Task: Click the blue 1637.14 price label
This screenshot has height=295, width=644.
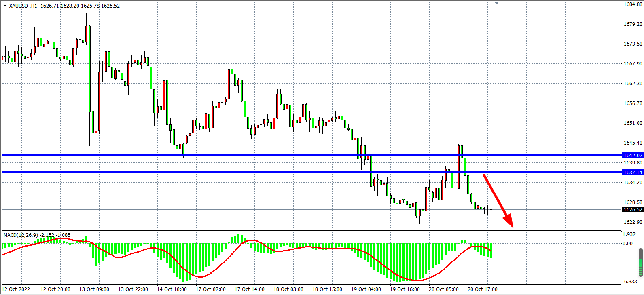Action: click(x=633, y=172)
